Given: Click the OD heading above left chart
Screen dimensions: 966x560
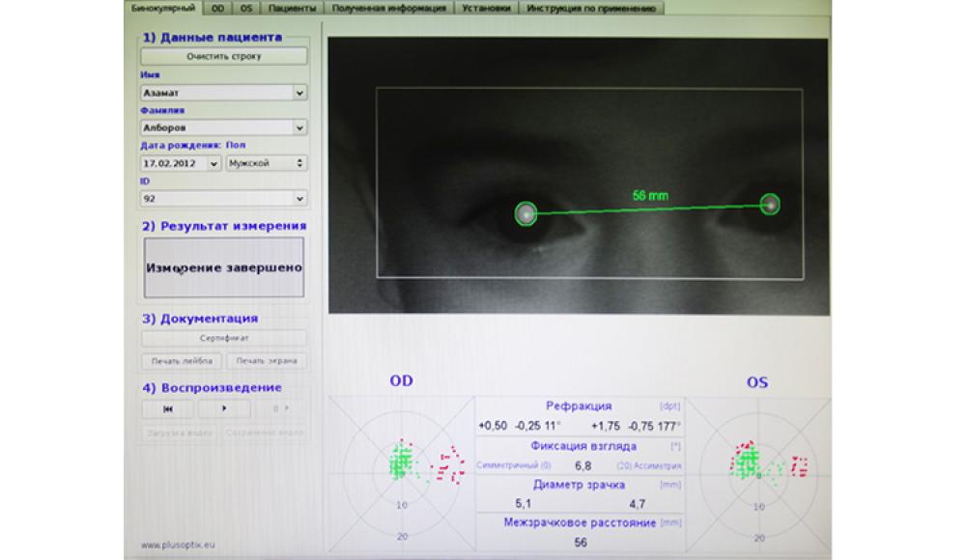Looking at the screenshot, I should click(x=401, y=380).
